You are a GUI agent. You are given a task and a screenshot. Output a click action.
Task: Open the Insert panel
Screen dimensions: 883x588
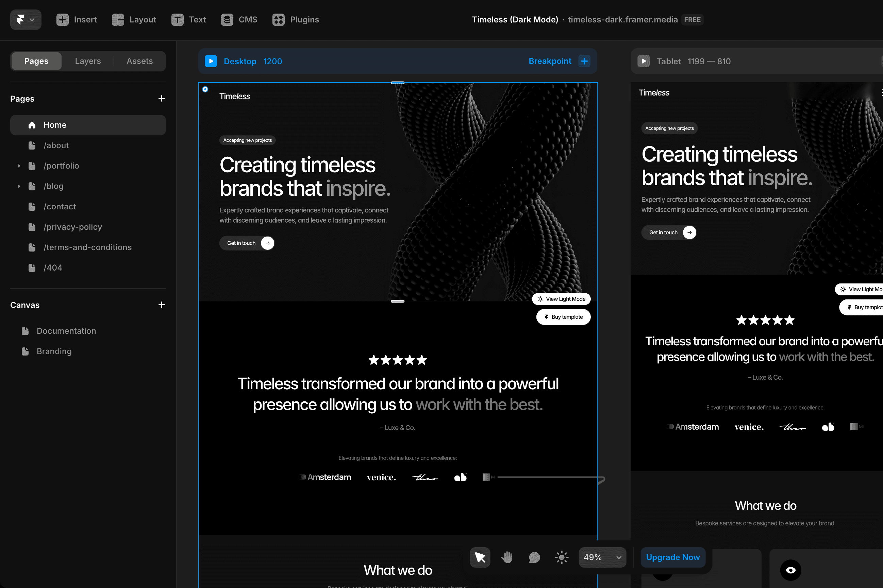pyautogui.click(x=77, y=19)
